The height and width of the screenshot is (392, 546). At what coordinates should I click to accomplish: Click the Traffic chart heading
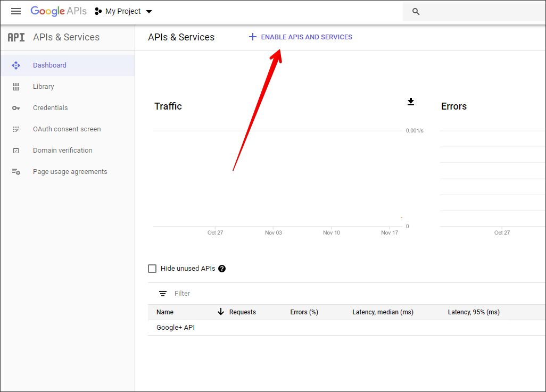click(x=168, y=106)
